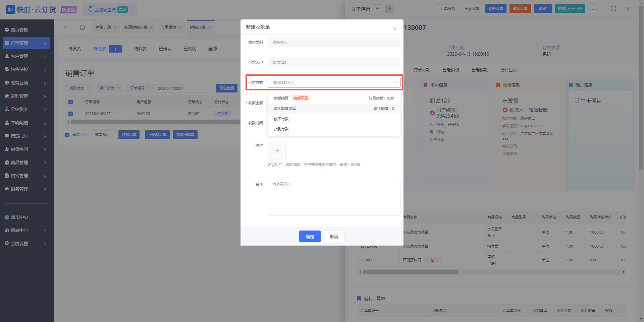The width and height of the screenshot is (644, 322).
Task: Expand the 付款状态 filter dropdown
Action: [79, 88]
